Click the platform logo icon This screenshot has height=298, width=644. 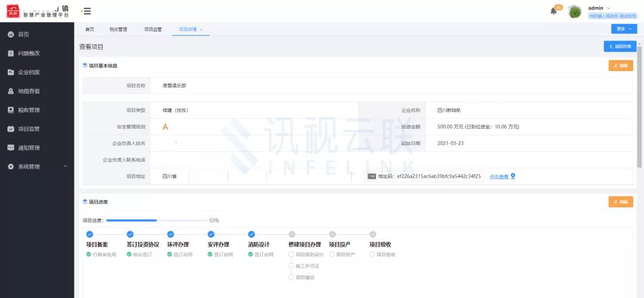13,11
